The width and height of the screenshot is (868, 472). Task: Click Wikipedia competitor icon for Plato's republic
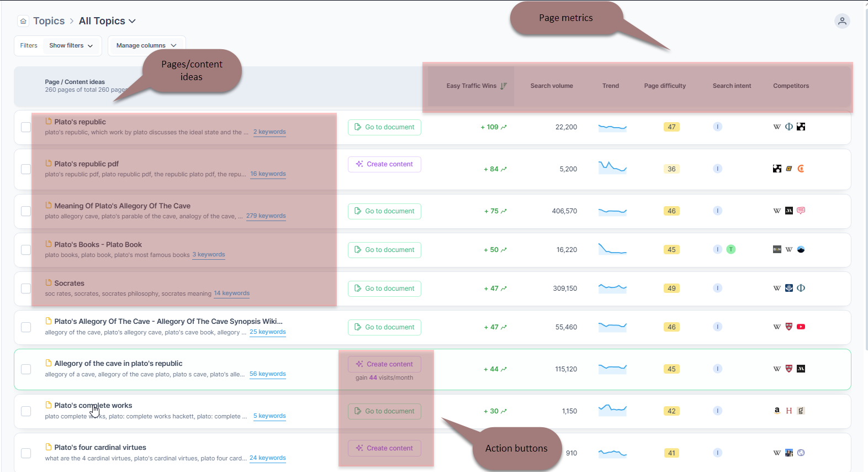point(777,127)
